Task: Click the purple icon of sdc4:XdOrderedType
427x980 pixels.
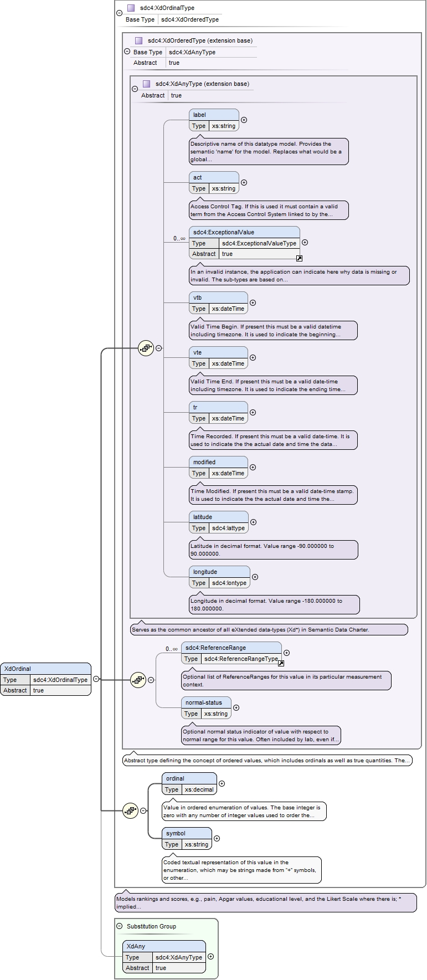Action: (x=138, y=40)
